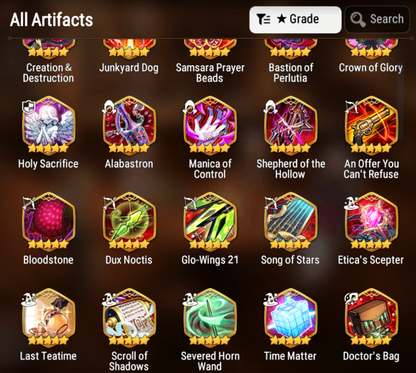The height and width of the screenshot is (373, 416).
Task: Open the Song of Stars harp icon
Action: 291,222
